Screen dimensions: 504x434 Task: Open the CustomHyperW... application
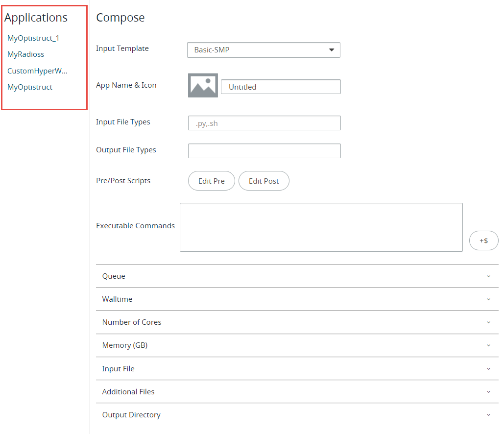(x=37, y=71)
